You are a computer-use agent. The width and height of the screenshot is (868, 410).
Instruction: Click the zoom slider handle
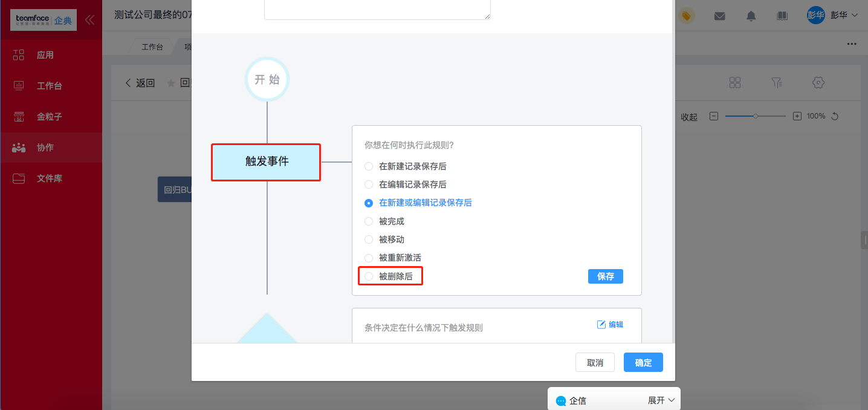[x=755, y=116]
